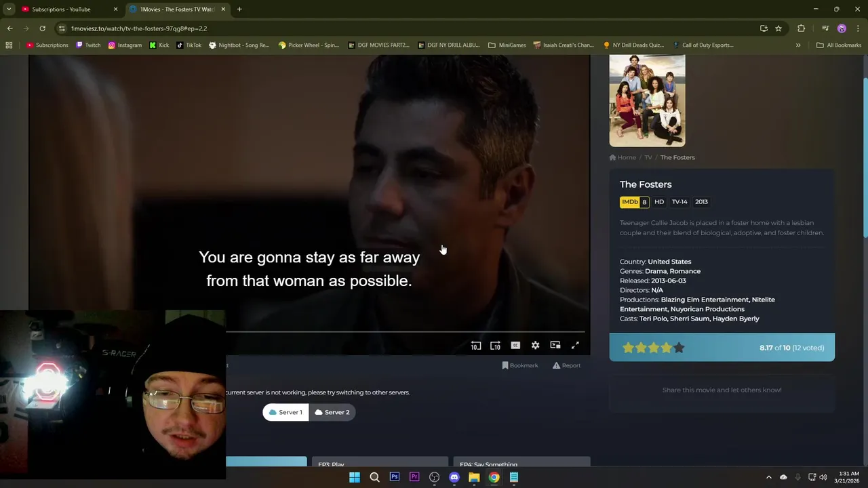Open Call of Duty Esports bookmark
This screenshot has height=488, width=868.
(x=703, y=45)
